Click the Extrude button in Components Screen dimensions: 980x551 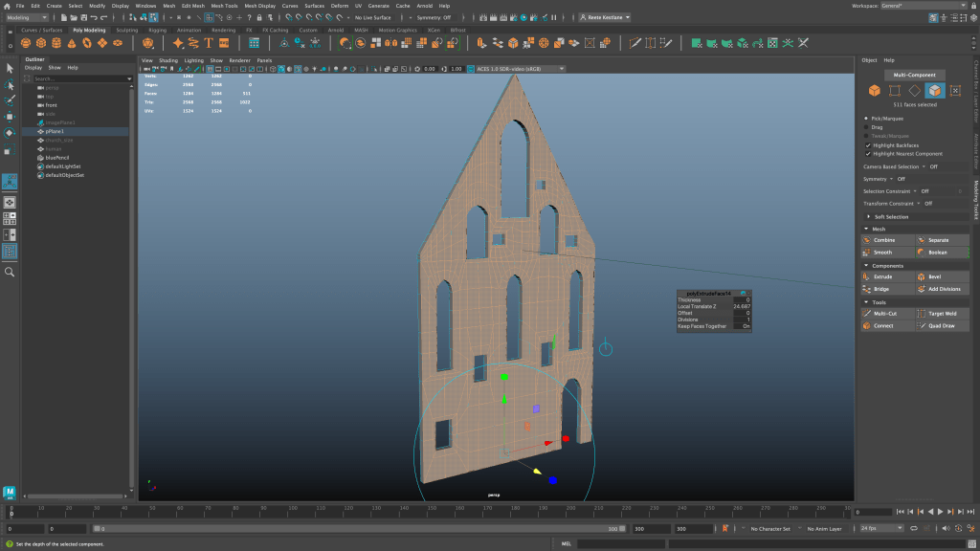(x=883, y=276)
